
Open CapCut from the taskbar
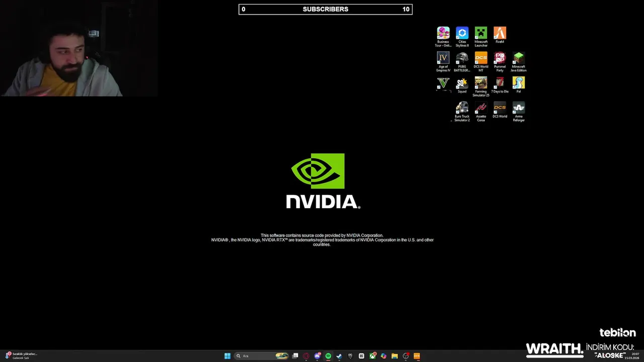[x=361, y=356]
